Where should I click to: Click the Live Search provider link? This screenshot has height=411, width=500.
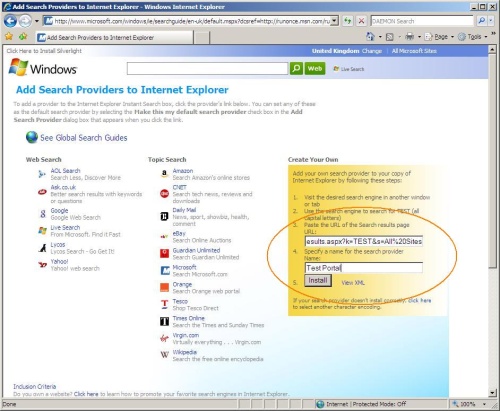click(x=65, y=227)
